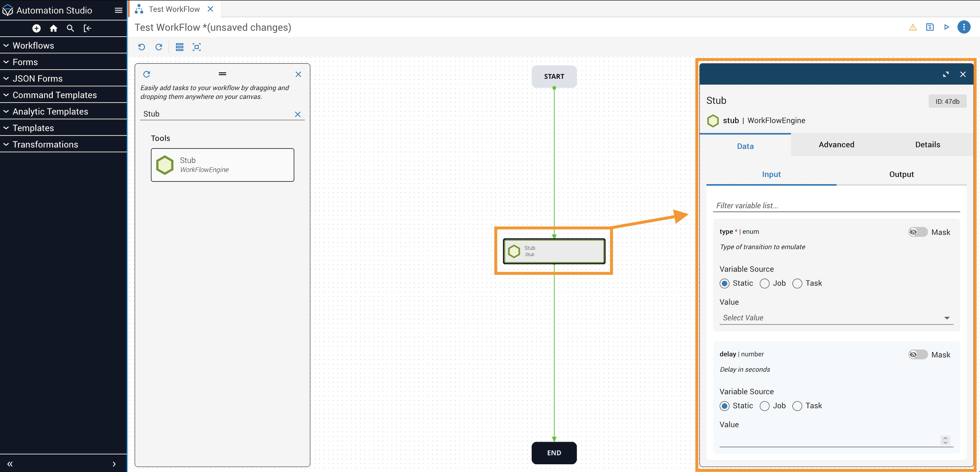
Task: Expand the Workflows sidebar section
Action: click(x=33, y=45)
